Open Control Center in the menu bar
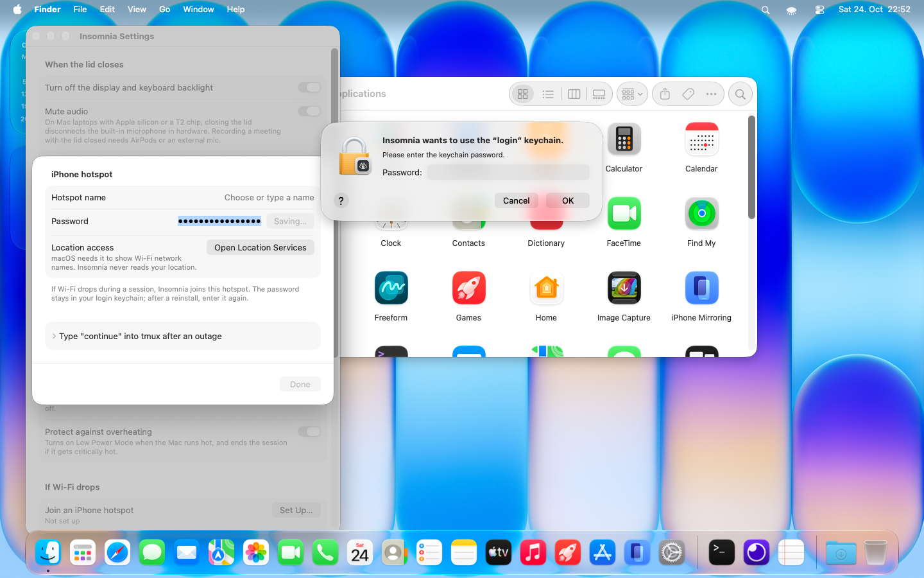The height and width of the screenshot is (578, 924). tap(819, 10)
